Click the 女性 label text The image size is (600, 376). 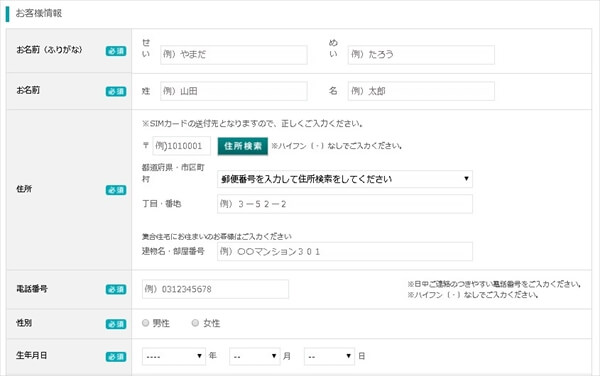(x=211, y=323)
